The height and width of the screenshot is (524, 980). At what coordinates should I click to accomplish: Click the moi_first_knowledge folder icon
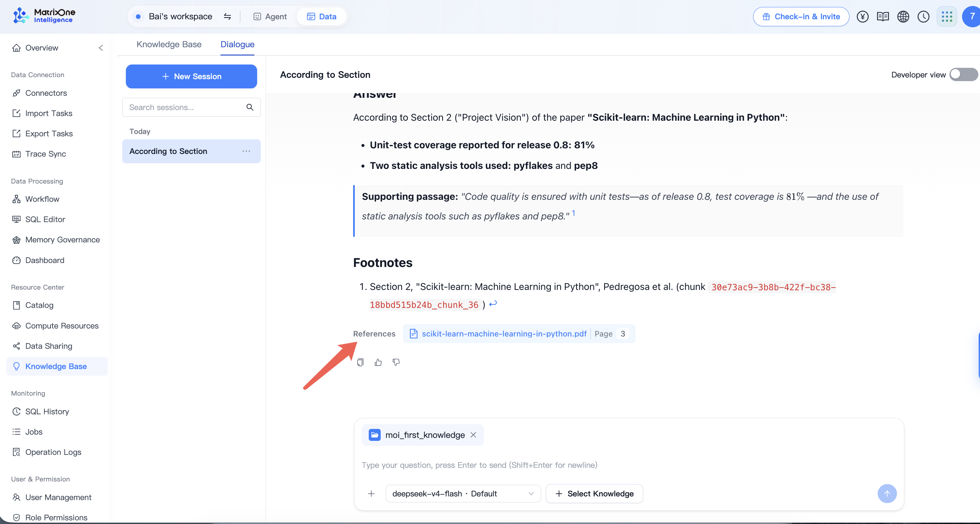click(375, 435)
